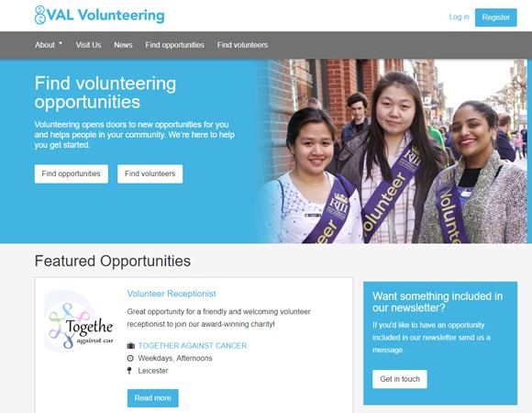Go to the Visit Us page

[x=88, y=45]
